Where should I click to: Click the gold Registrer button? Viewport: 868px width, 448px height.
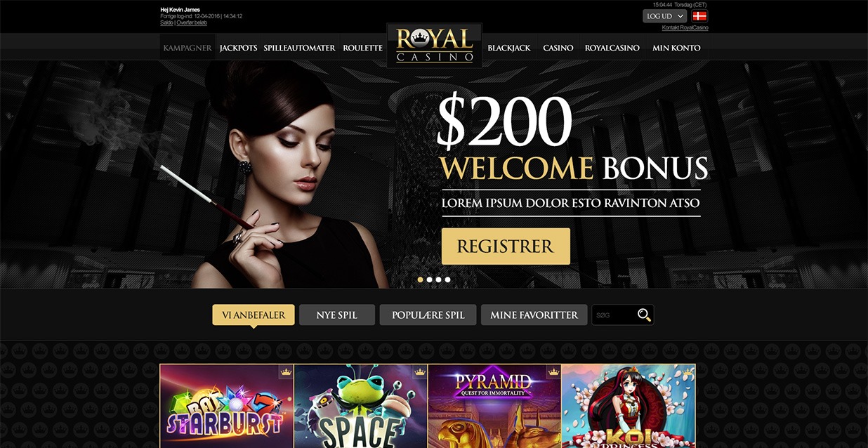[506, 246]
